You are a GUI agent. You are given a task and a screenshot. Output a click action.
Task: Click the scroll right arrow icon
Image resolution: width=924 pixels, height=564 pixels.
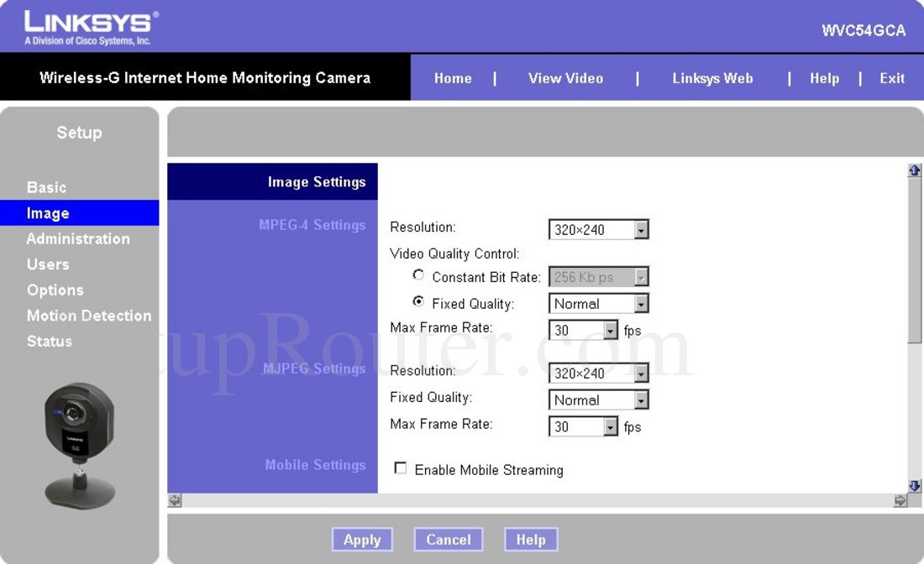[900, 500]
